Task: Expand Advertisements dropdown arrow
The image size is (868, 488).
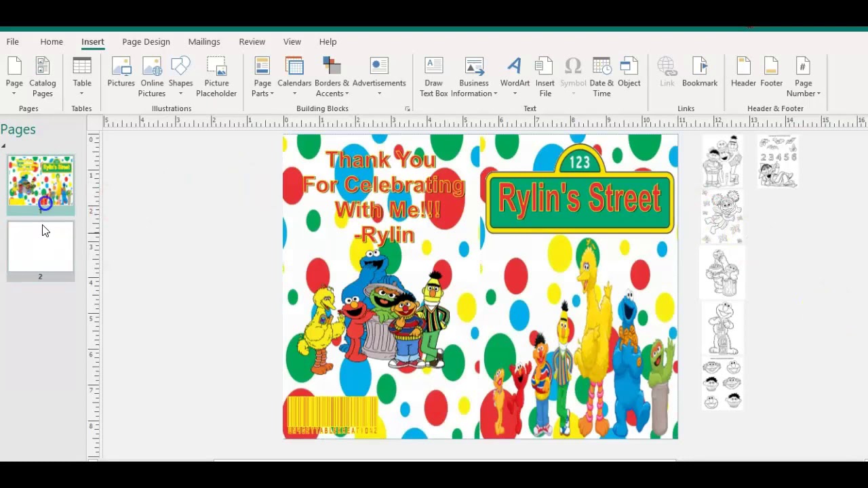Action: coord(379,94)
